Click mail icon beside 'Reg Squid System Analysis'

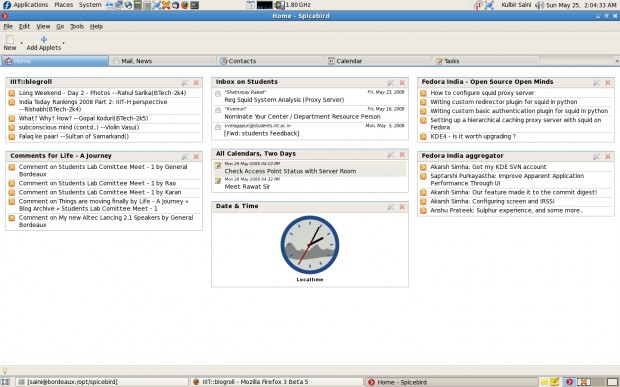coord(218,94)
